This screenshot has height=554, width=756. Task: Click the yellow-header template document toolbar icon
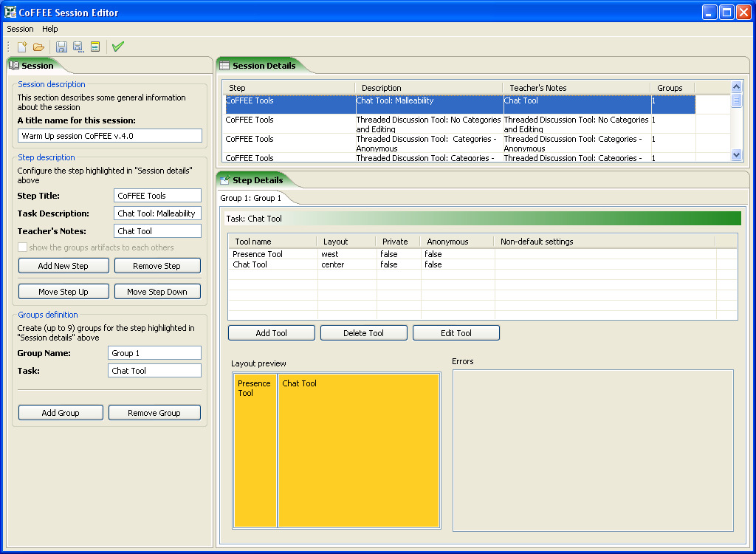point(95,47)
